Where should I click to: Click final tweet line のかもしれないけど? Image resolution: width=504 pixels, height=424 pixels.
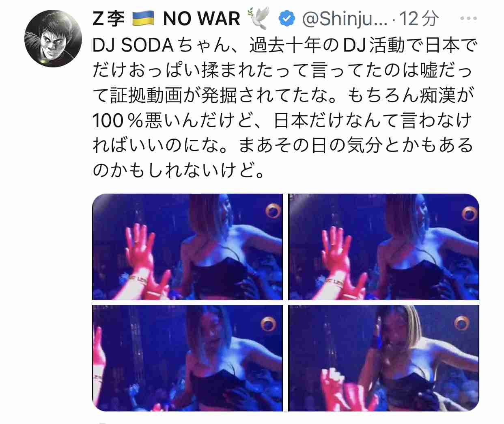tap(179, 170)
